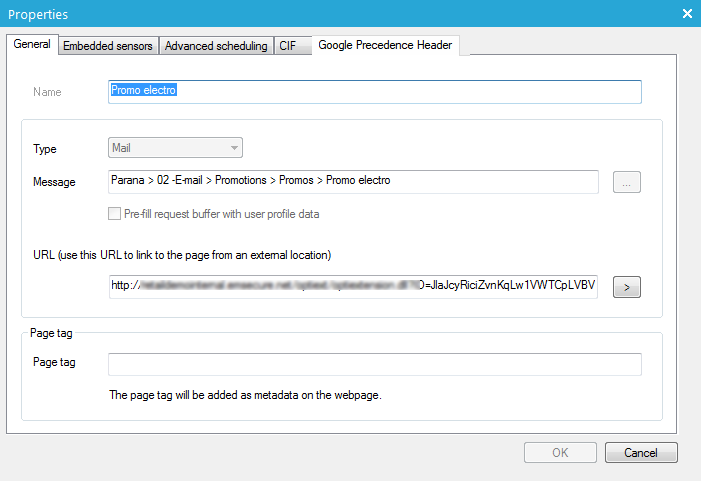701x481 pixels.
Task: Click the arrow button next to URL
Action: coord(625,287)
